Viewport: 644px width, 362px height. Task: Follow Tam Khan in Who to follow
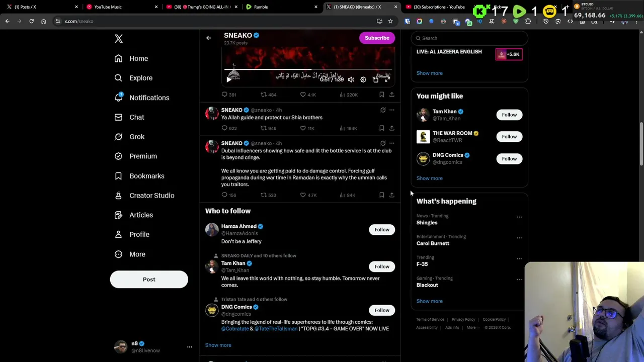click(382, 266)
